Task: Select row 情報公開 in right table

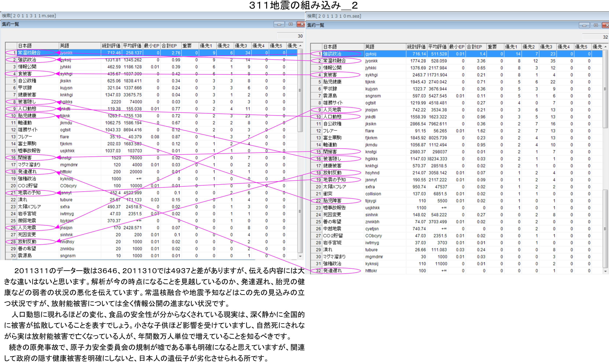Action: [332, 68]
